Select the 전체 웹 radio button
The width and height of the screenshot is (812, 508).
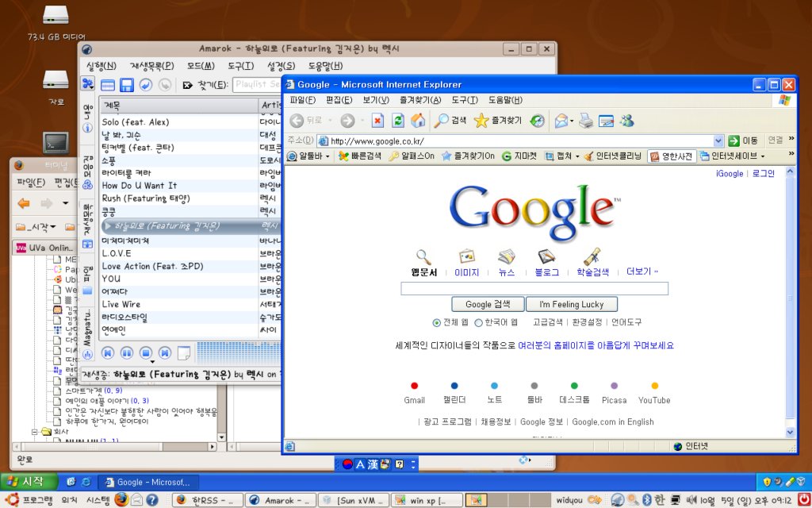click(x=437, y=322)
